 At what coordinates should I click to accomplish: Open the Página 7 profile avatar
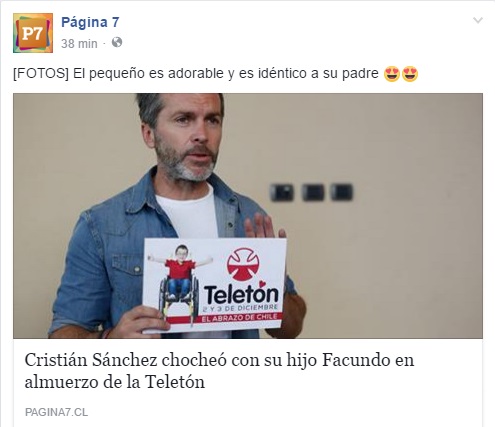click(x=33, y=33)
